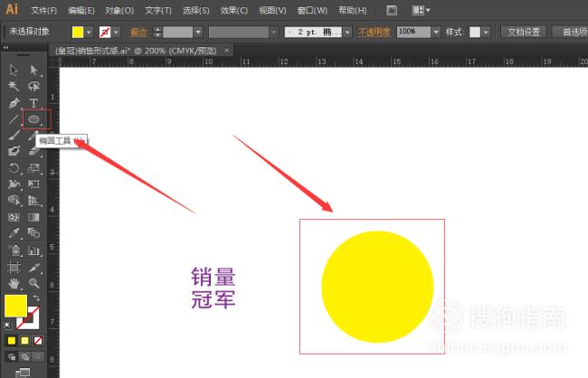Image resolution: width=588 pixels, height=378 pixels.
Task: Select the Scale tool
Action: [x=33, y=167]
